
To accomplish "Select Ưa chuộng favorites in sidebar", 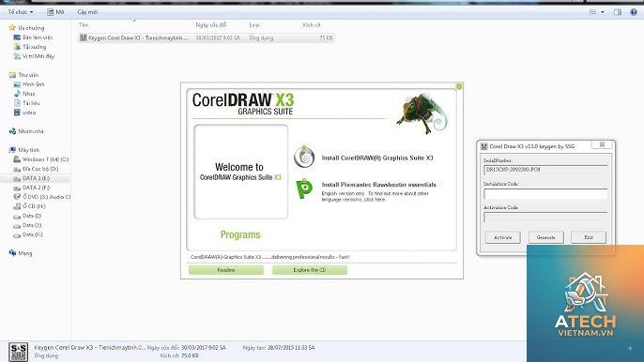I will [26, 28].
